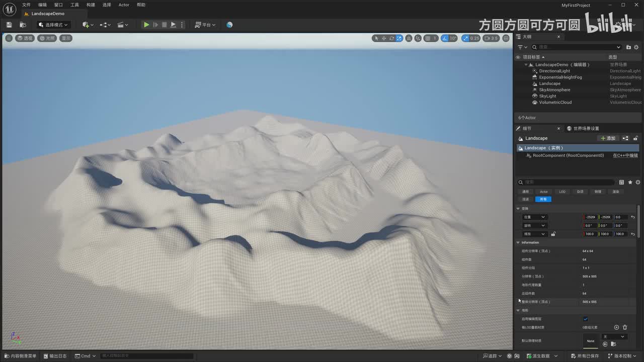Screen dimensions: 644x362
Task: Toggle surface snapping icon in viewport
Action: (x=418, y=38)
